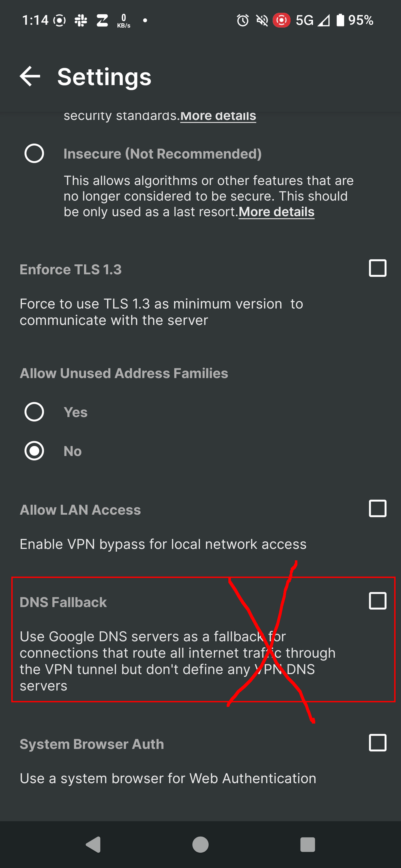401x868 pixels.
Task: Tap the Android back navigation triangle
Action: click(x=93, y=845)
